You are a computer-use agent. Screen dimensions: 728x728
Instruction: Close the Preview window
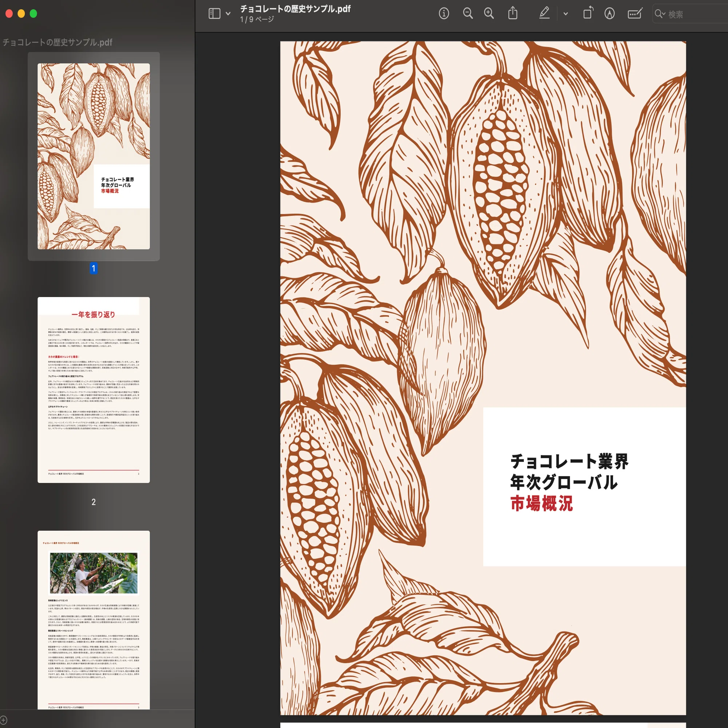coord(9,13)
